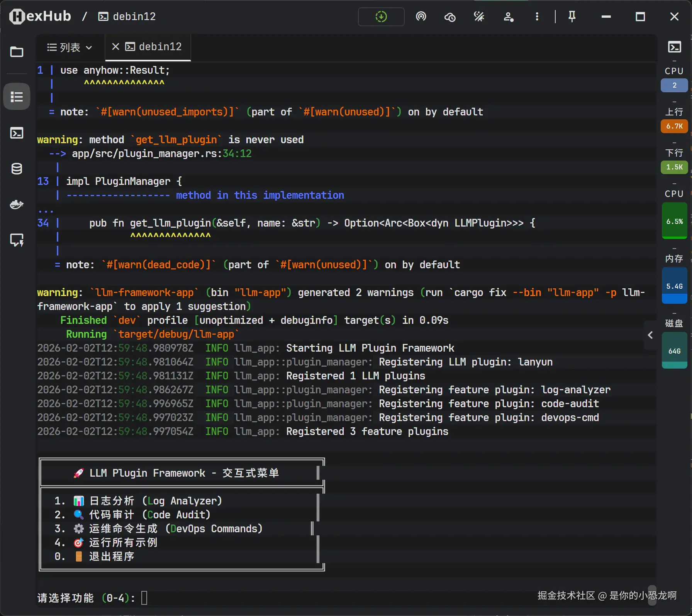Click menu line 退出程序
692x616 pixels.
pos(94,556)
